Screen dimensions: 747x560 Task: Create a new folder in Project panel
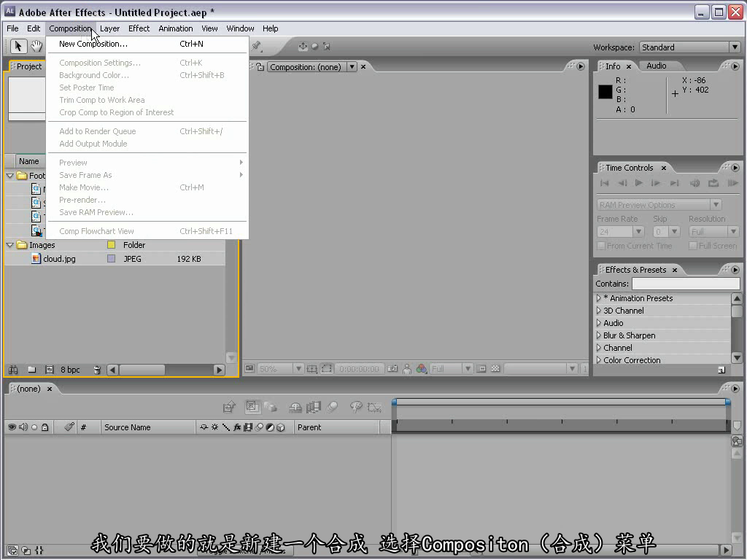31,370
